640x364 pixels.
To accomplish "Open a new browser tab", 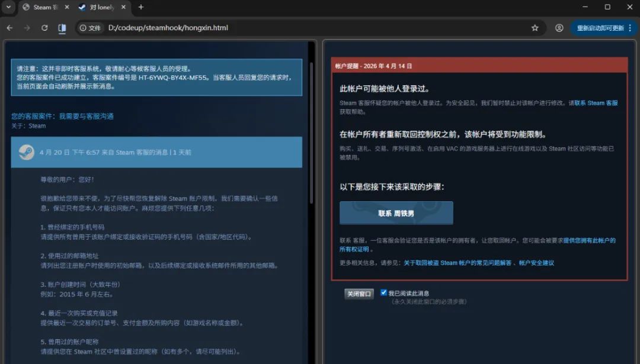I will point(141,7).
